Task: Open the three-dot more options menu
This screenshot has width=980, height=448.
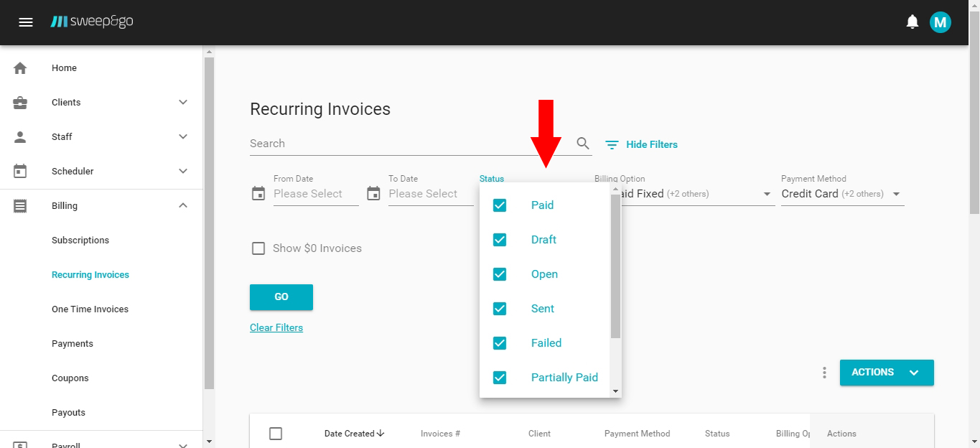Action: (x=824, y=373)
